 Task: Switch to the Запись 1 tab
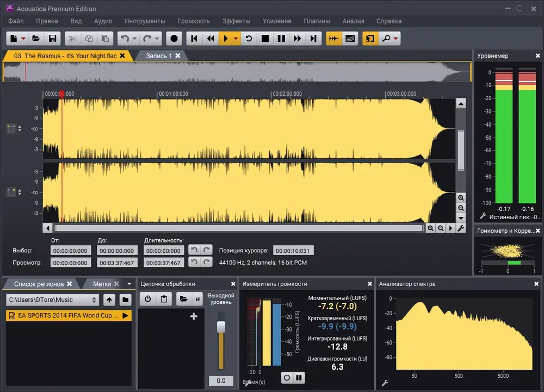[159, 56]
